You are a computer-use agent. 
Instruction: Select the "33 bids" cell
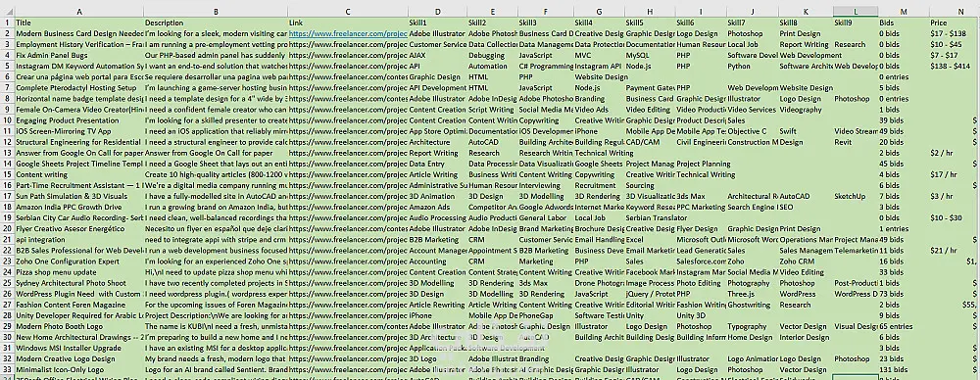[904, 272]
